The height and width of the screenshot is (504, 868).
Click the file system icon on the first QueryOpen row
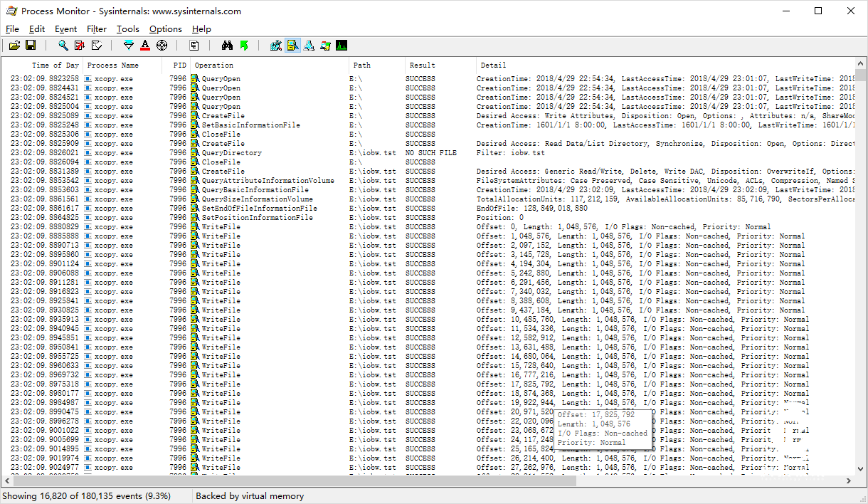(x=194, y=78)
